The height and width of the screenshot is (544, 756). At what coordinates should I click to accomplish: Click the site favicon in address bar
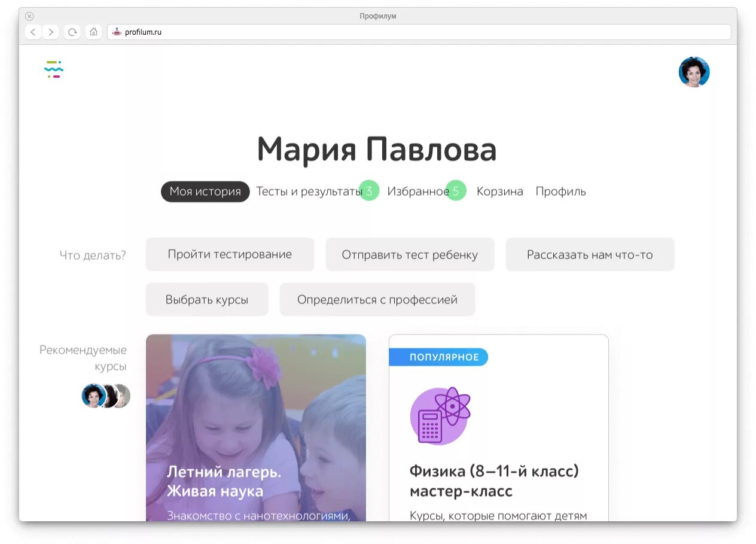point(117,32)
